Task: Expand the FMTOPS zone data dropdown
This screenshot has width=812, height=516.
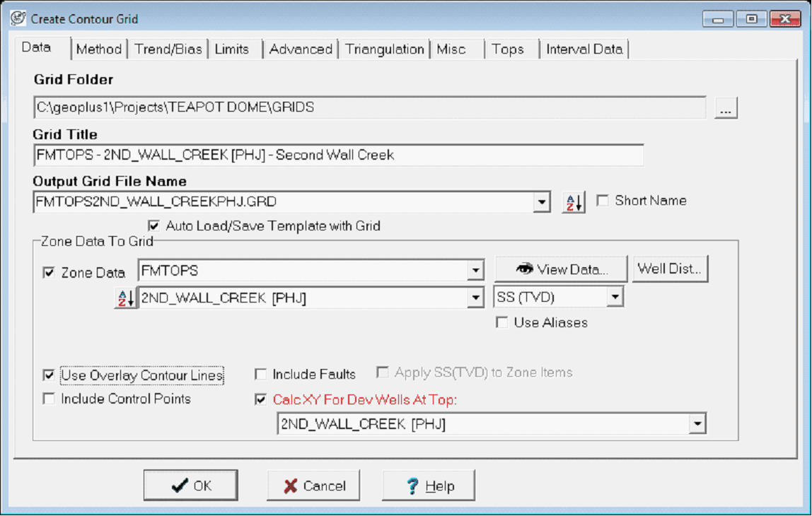Action: 476,271
